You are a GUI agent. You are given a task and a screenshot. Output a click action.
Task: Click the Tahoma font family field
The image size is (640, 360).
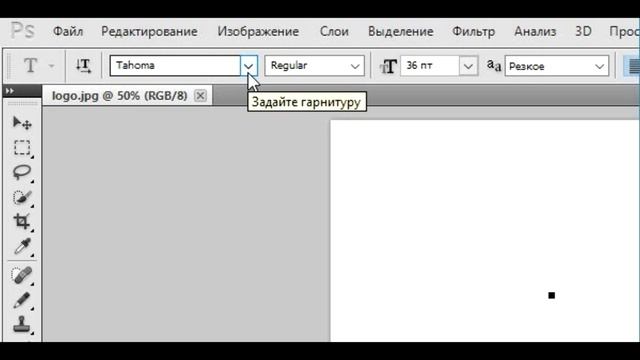pyautogui.click(x=175, y=66)
